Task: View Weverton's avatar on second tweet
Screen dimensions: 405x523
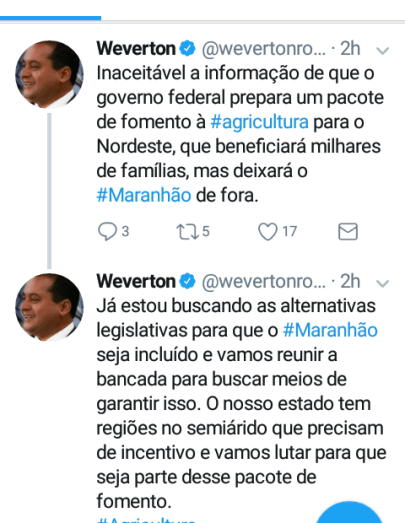Action: point(49,307)
